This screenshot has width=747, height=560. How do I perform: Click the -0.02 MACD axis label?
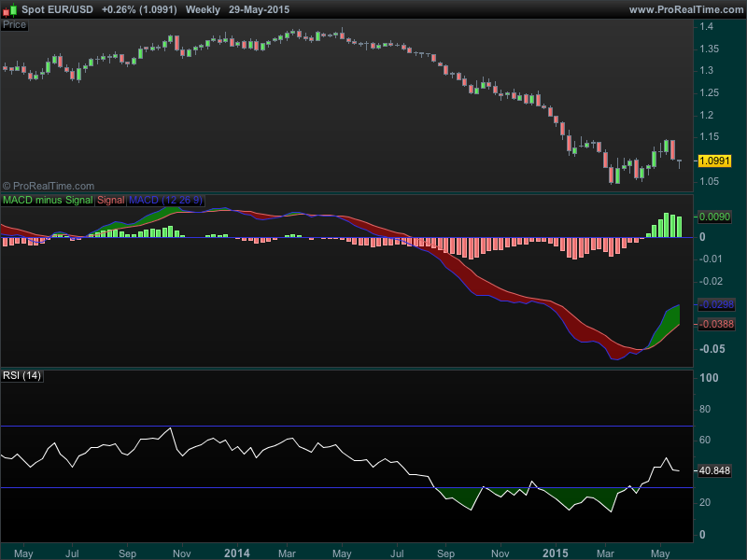[x=712, y=282]
